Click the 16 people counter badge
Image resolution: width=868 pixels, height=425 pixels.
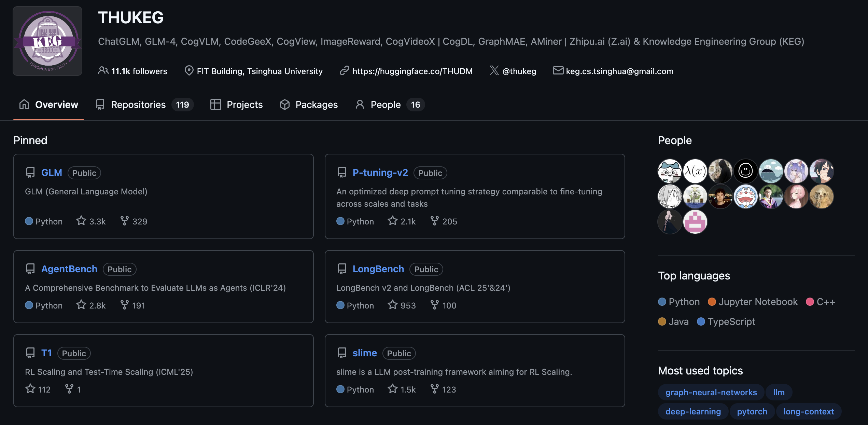pos(416,105)
